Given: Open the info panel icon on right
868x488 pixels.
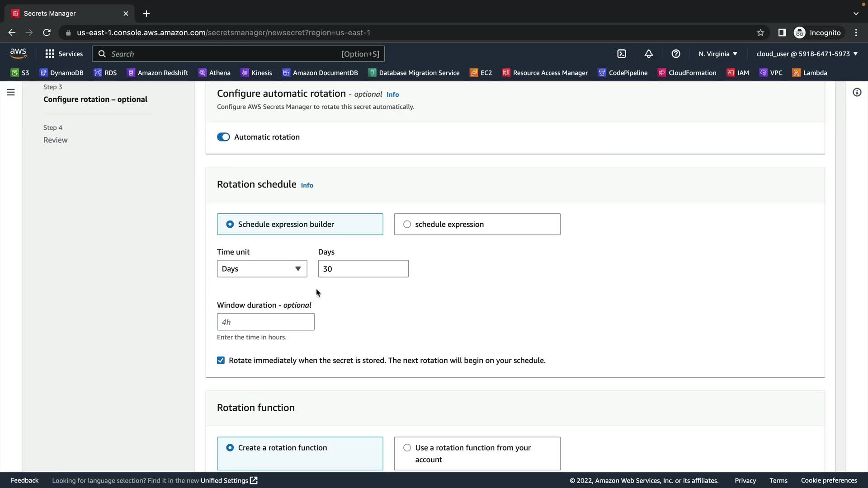Looking at the screenshot, I should [857, 92].
